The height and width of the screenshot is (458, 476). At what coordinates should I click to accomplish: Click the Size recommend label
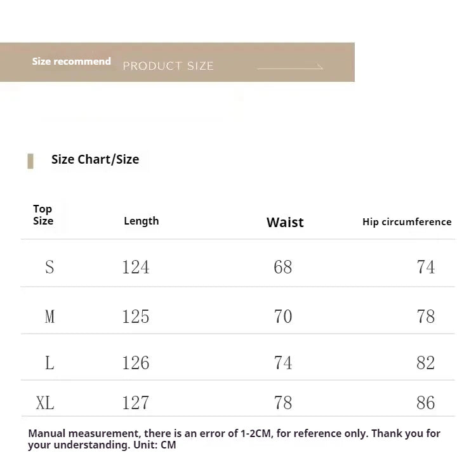click(71, 62)
